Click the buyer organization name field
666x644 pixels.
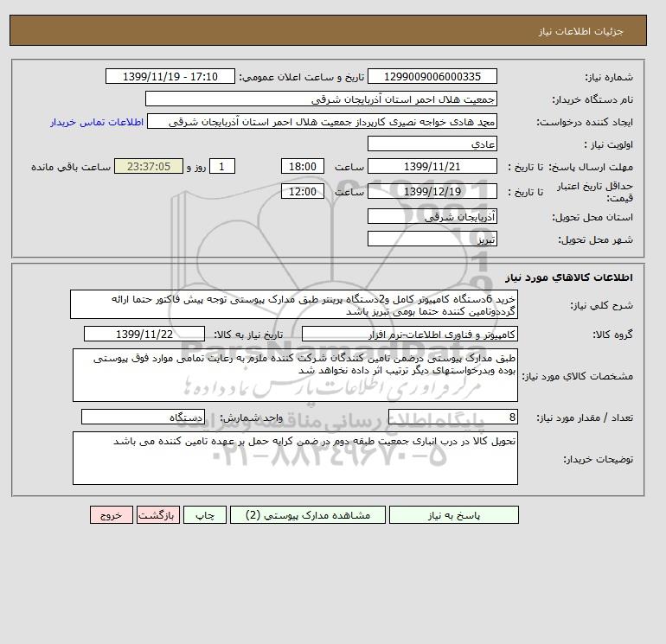point(321,99)
